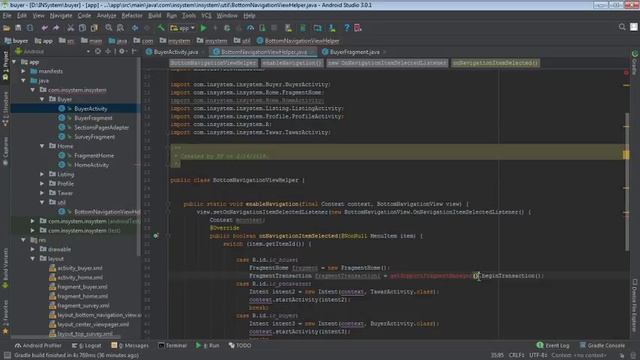Image resolution: width=640 pixels, height=360 pixels.
Task: Open the profiler gauge toolbar icon
Action: coord(250,28)
